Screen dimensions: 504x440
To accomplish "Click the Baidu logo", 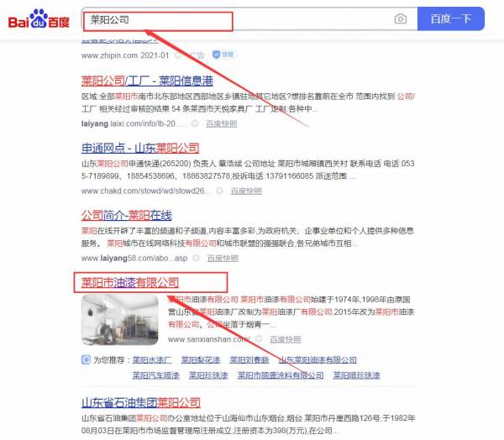I will [39, 18].
